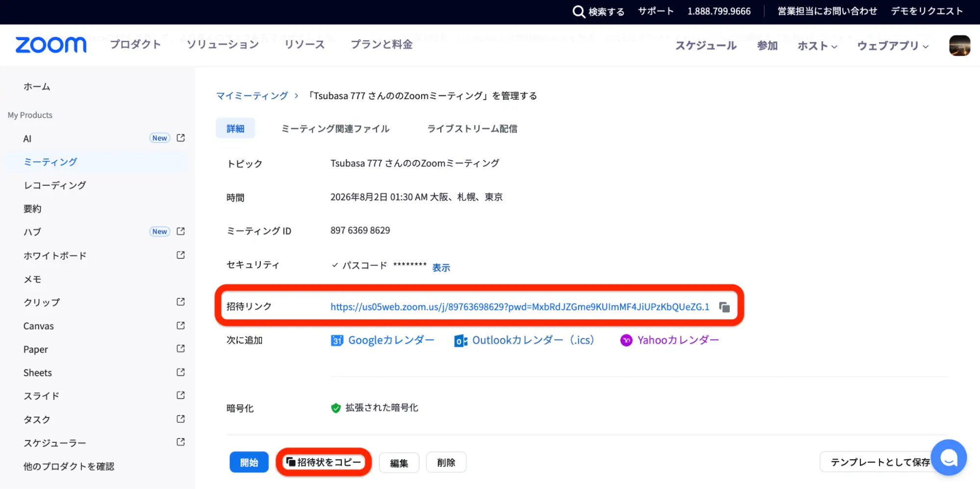Click New badge next to AI

pyautogui.click(x=160, y=138)
